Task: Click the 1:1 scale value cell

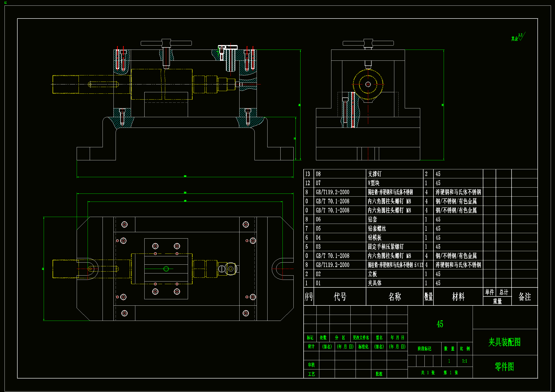Action: (x=464, y=361)
